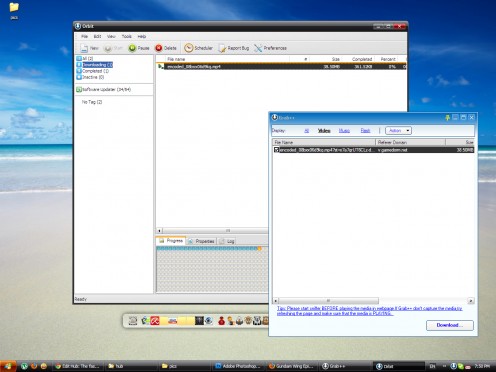Open the View menu in Orbit
496x372 pixels.
click(111, 36)
